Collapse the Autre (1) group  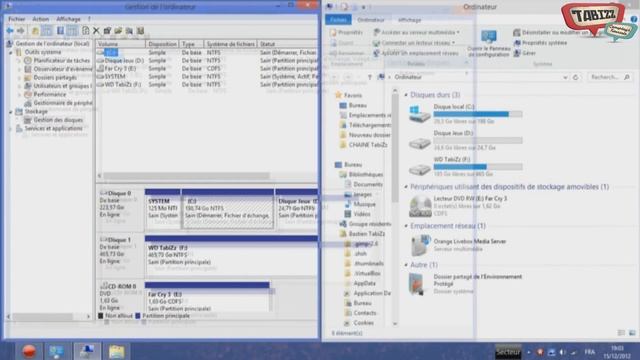tap(406, 265)
